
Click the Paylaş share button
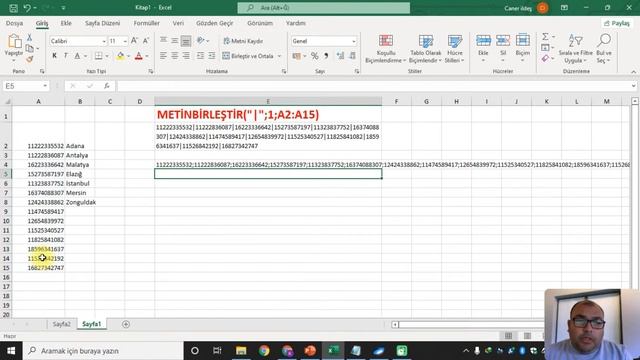click(x=617, y=23)
